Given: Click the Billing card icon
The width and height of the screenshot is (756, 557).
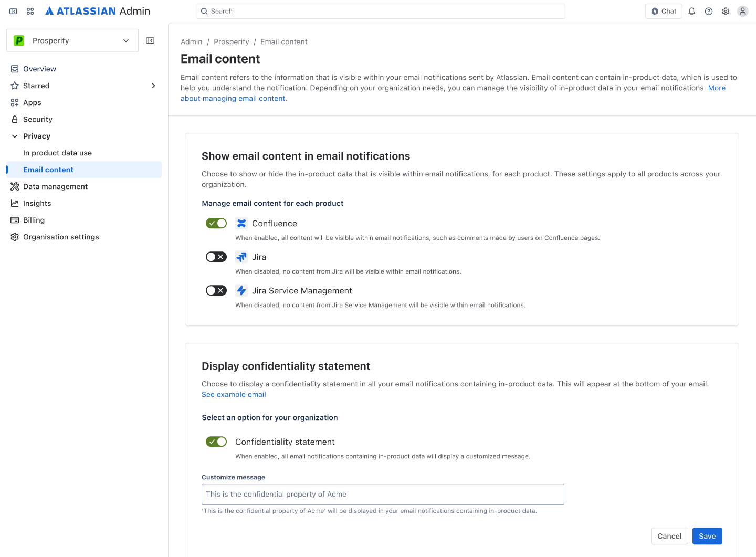Looking at the screenshot, I should point(15,220).
